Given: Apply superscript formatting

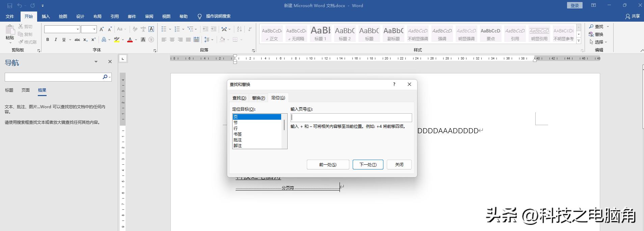Looking at the screenshot, I should point(93,40).
